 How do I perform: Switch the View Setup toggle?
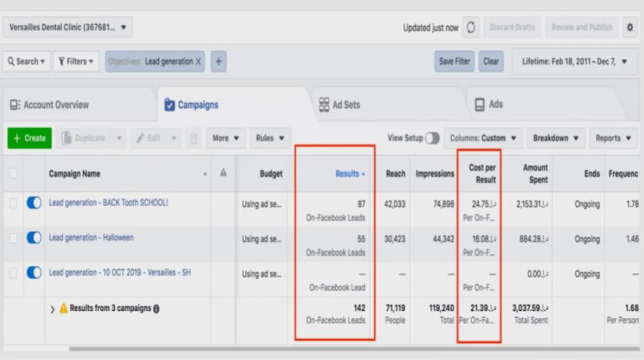pyautogui.click(x=432, y=138)
